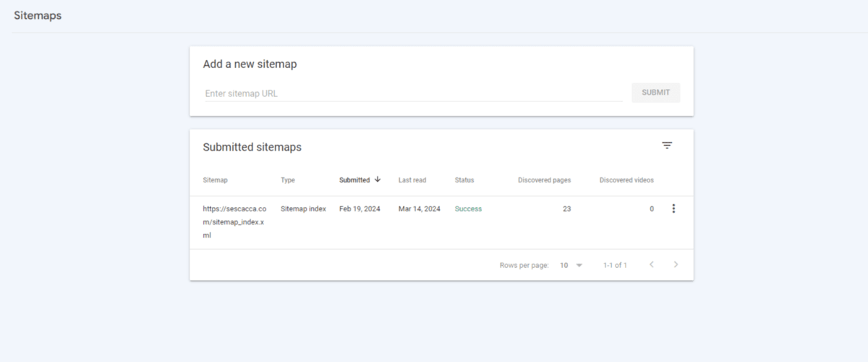This screenshot has height=362, width=868.
Task: Go to the next page of sitemaps
Action: click(x=676, y=265)
